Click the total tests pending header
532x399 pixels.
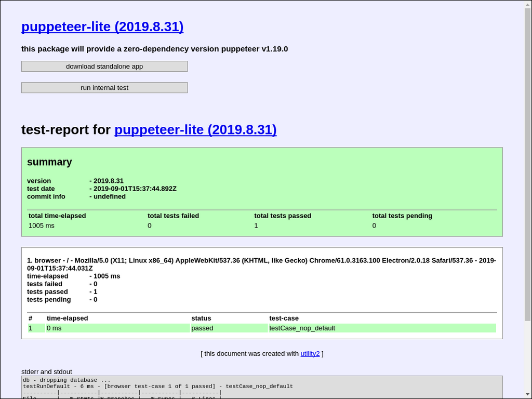402,216
